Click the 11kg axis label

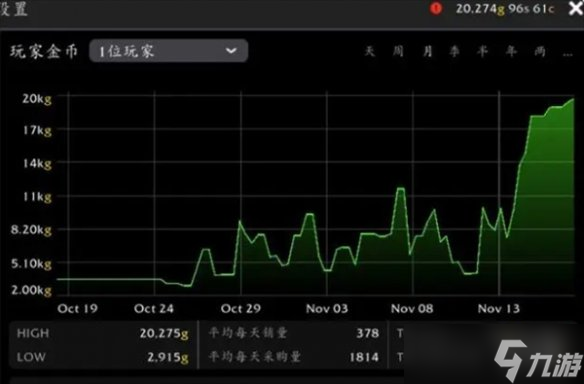pyautogui.click(x=37, y=196)
